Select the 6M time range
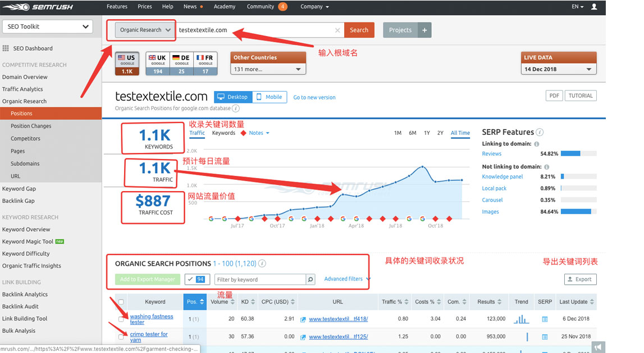 pos(412,133)
